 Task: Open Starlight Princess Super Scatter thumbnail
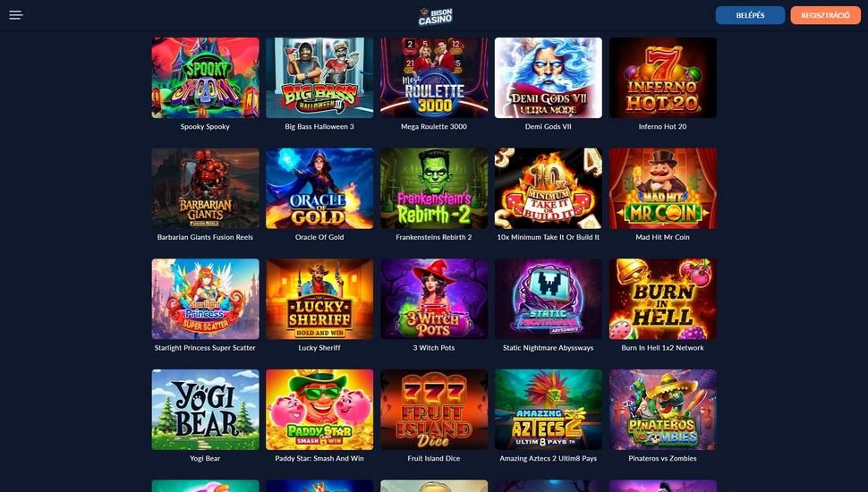[x=206, y=299]
